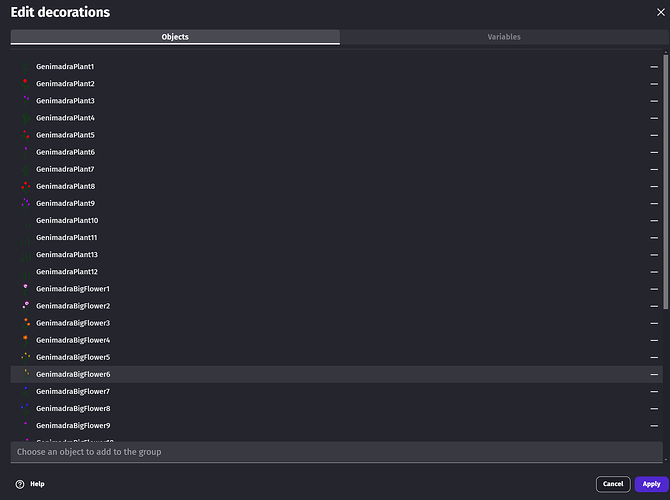The width and height of the screenshot is (670, 500).
Task: Select the GenimadraPlant6 row text
Action: (x=65, y=152)
